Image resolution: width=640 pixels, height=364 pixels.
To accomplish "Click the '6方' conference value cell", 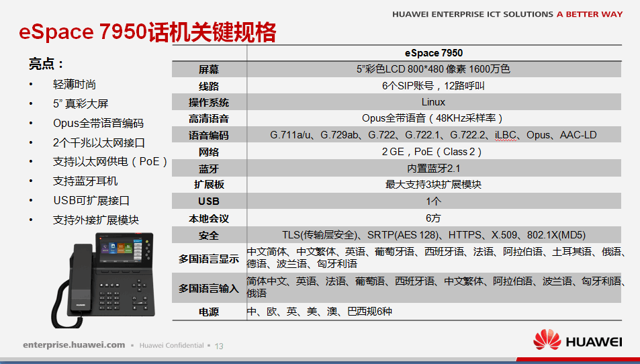I will coord(433,218).
